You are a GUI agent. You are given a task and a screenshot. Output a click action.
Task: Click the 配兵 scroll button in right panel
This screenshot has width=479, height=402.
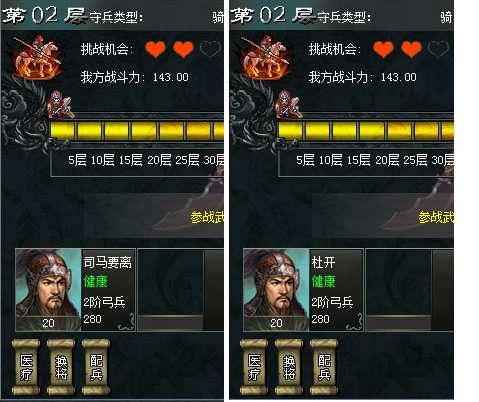point(324,367)
